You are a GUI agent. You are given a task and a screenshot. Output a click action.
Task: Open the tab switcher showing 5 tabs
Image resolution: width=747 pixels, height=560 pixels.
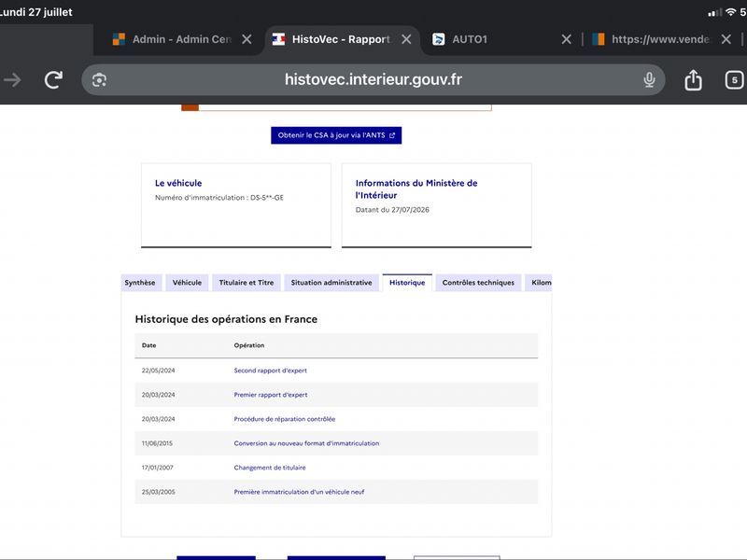[x=734, y=79]
